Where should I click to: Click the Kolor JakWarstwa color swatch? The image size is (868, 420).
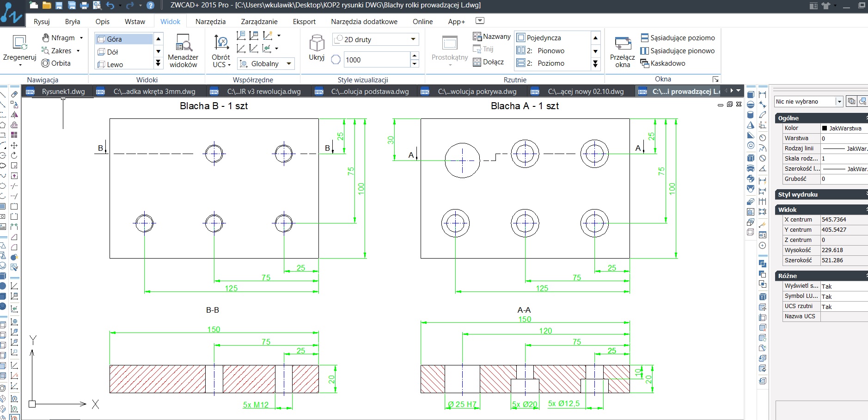(825, 128)
